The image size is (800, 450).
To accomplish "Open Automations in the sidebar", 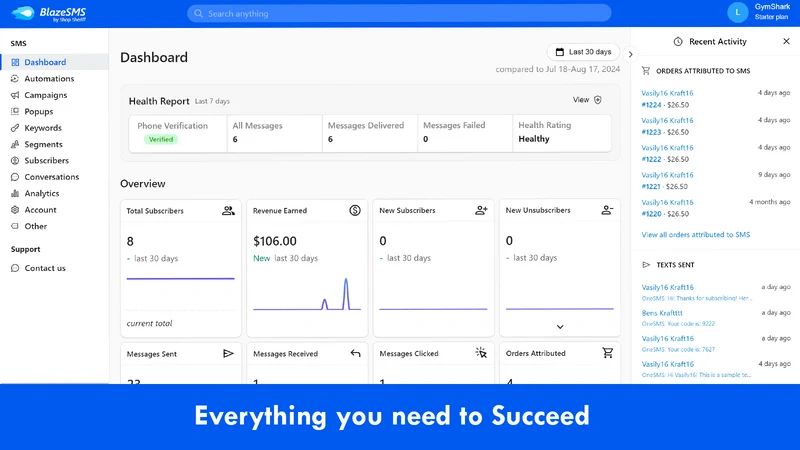I will (x=49, y=79).
